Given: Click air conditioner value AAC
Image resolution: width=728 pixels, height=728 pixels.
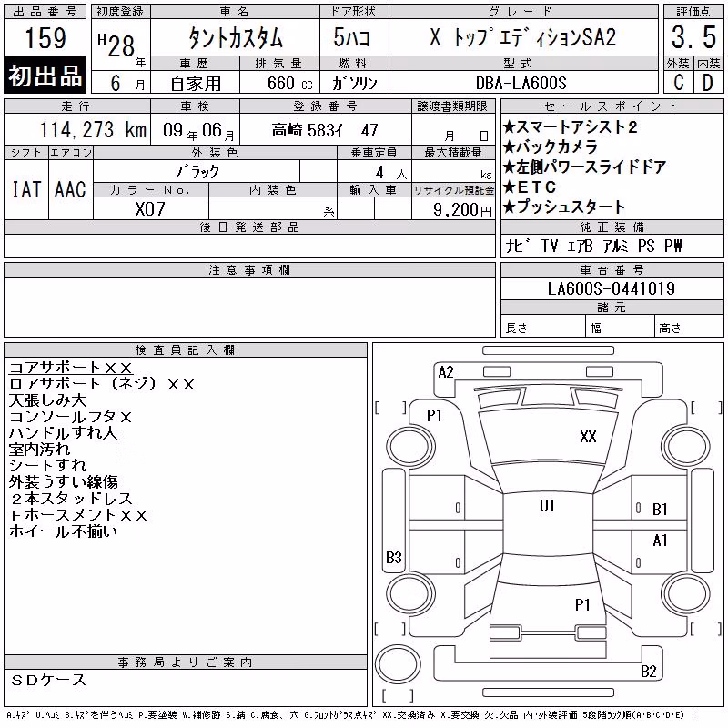Looking at the screenshot, I should pyautogui.click(x=71, y=189).
